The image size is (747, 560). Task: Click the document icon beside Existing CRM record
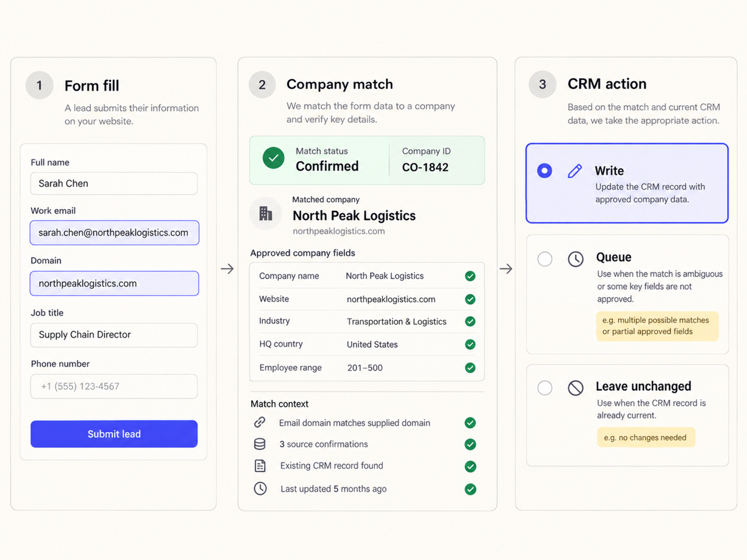click(x=260, y=466)
